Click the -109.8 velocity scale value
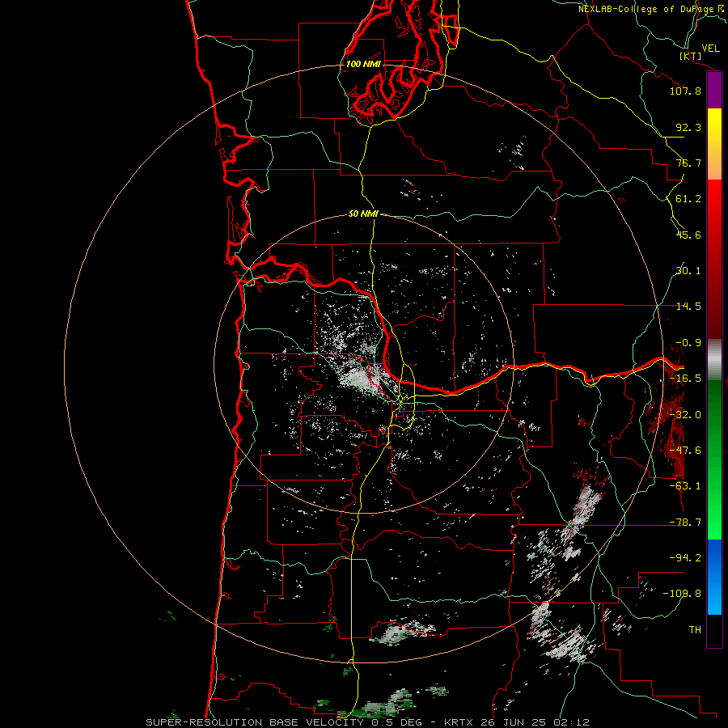Image resolution: width=728 pixels, height=728 pixels. pos(683,594)
